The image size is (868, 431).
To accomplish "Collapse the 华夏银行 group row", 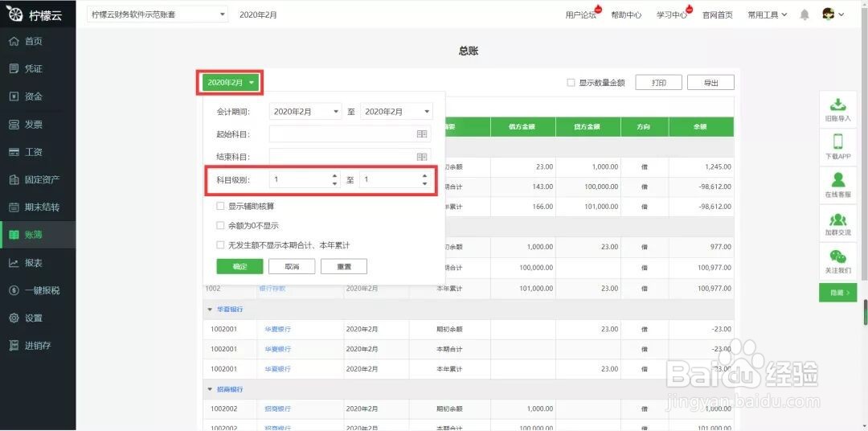I will [x=210, y=309].
